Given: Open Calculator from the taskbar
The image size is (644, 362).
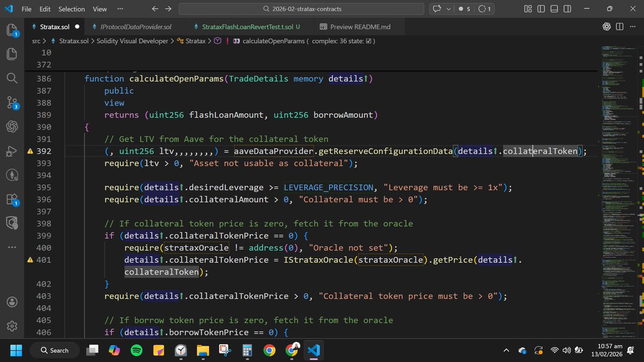Looking at the screenshot, I should coord(247,350).
